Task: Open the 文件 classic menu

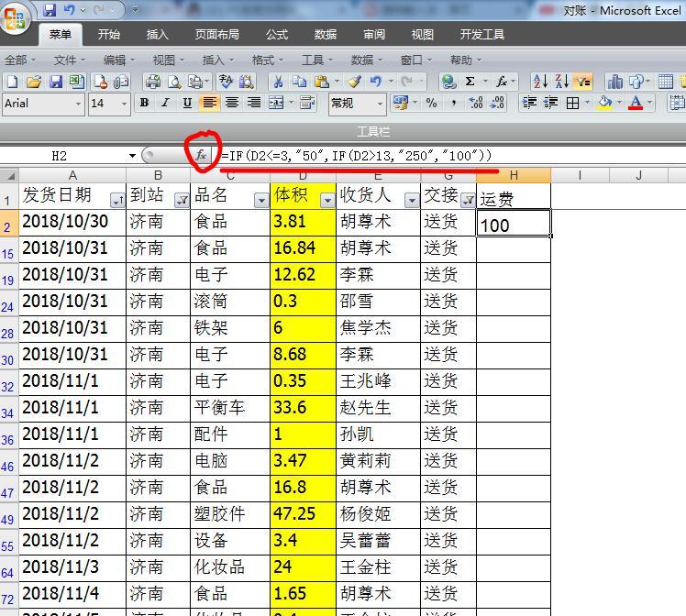Action: tap(70, 60)
